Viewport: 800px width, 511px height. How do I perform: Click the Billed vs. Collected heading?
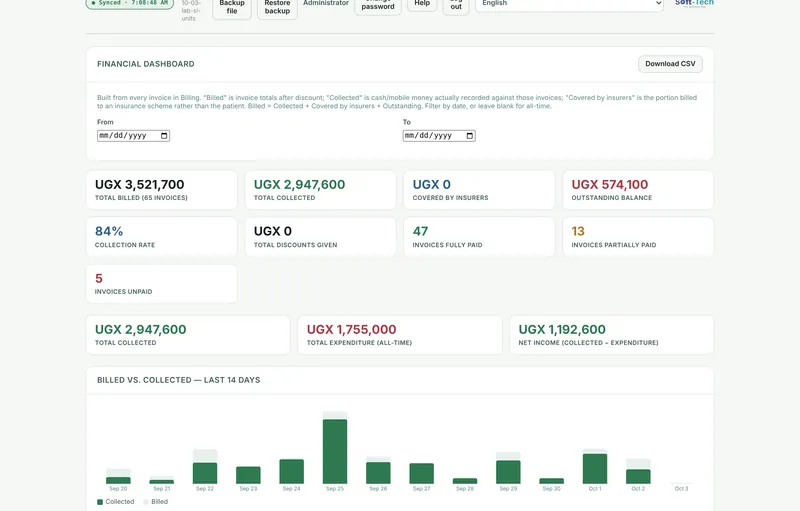[x=179, y=380]
